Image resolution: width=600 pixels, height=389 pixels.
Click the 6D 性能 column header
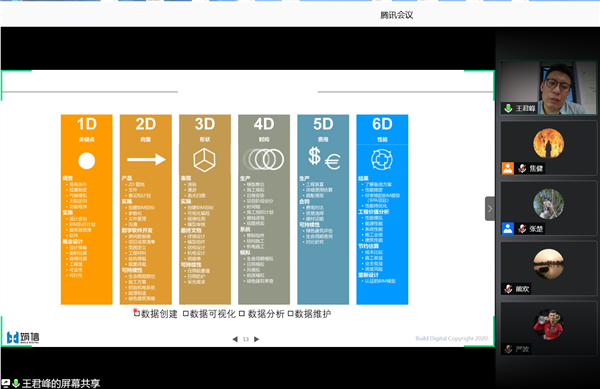point(382,129)
